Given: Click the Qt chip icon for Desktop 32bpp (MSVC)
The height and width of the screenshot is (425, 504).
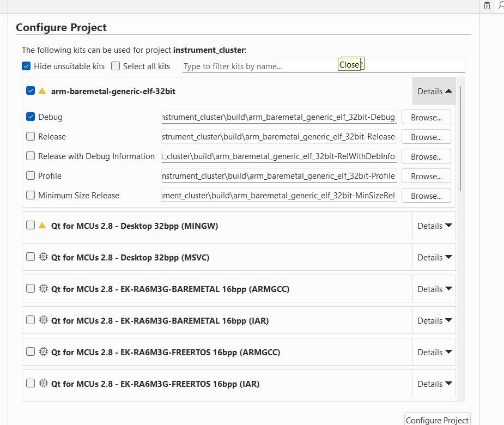Looking at the screenshot, I should (x=44, y=257).
